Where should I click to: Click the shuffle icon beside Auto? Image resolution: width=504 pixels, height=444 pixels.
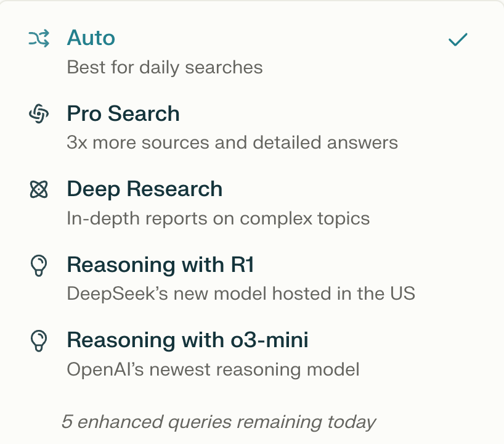(x=38, y=39)
